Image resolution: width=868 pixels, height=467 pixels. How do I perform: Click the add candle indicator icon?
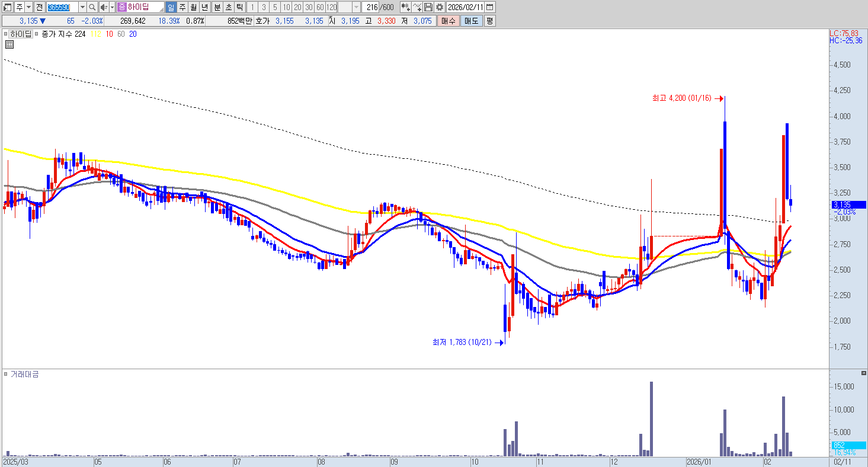coord(405,7)
